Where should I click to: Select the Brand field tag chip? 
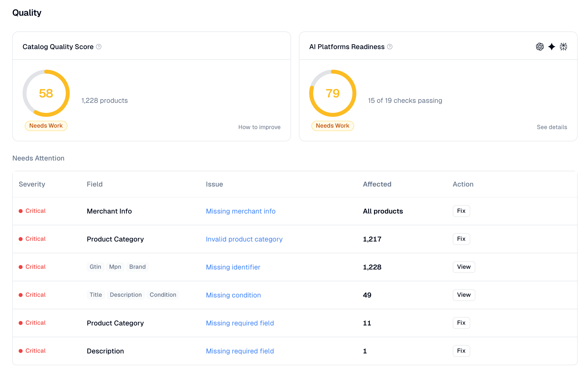click(x=137, y=267)
